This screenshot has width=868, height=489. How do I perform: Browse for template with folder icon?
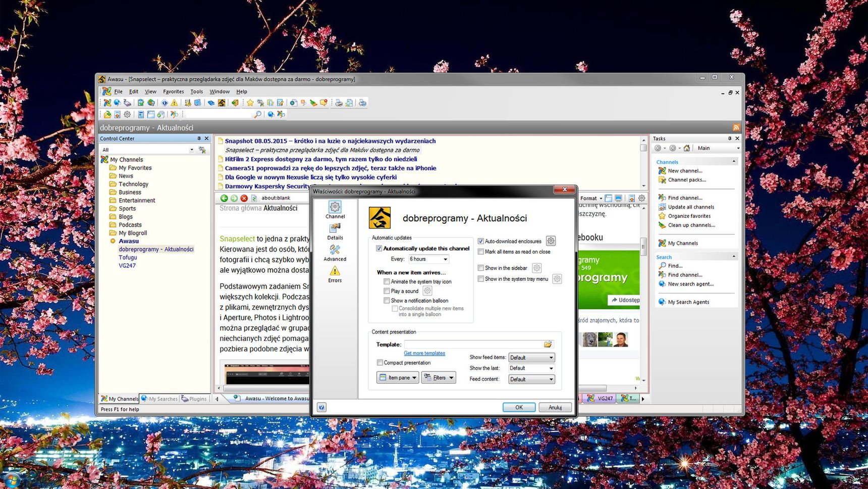(x=548, y=344)
